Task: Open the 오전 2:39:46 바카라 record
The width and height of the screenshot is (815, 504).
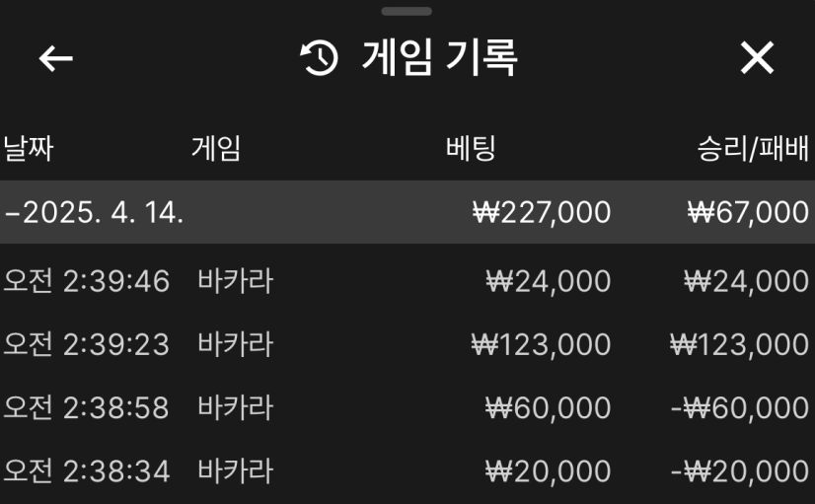Action: [138, 282]
